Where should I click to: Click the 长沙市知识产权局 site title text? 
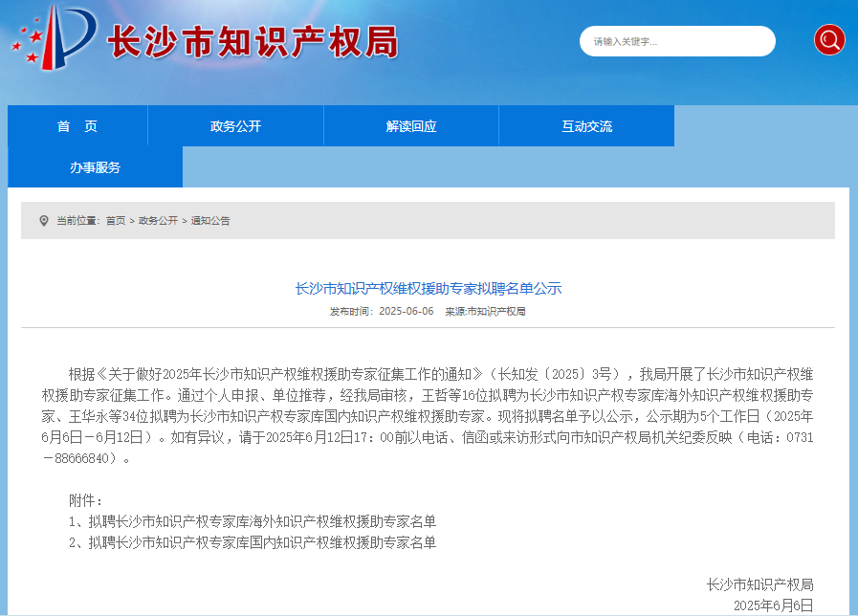pos(252,41)
